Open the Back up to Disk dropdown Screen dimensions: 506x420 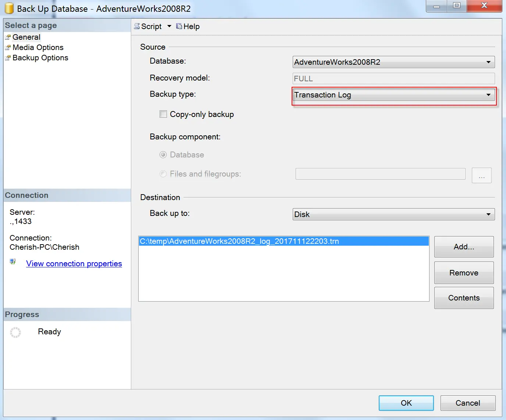click(x=393, y=214)
